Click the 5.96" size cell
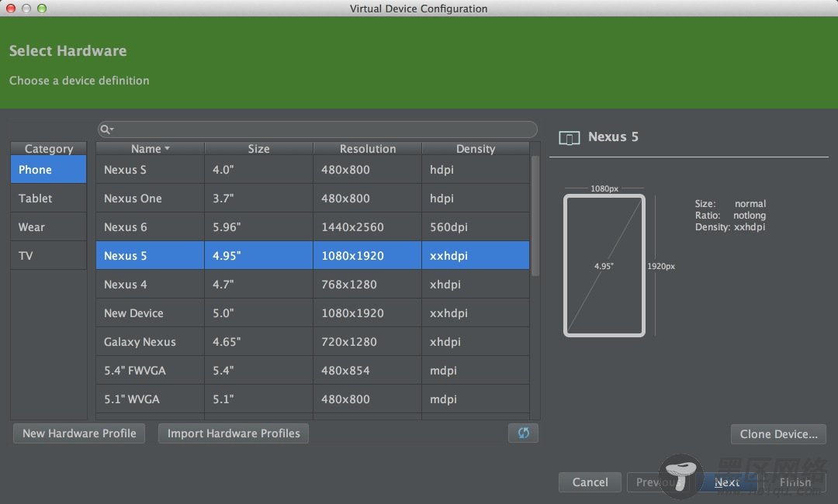This screenshot has width=838, height=504. pyautogui.click(x=258, y=227)
